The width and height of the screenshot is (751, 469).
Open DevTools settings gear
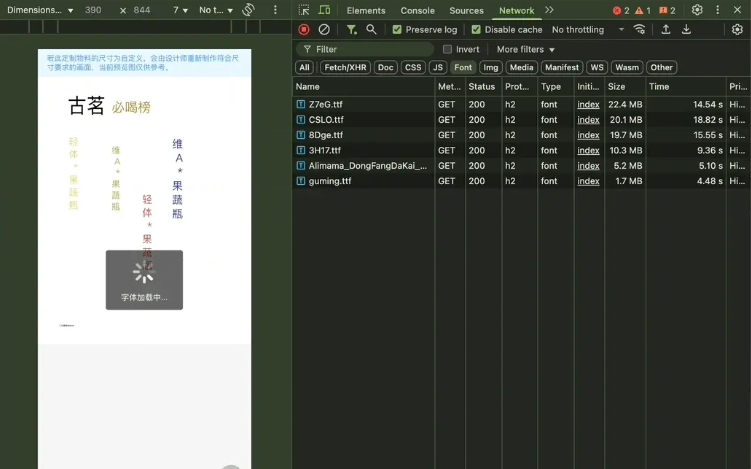click(697, 10)
